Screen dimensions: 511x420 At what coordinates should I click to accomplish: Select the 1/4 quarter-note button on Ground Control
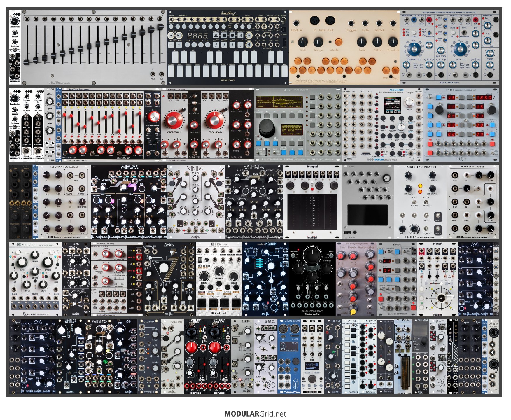(x=240, y=45)
